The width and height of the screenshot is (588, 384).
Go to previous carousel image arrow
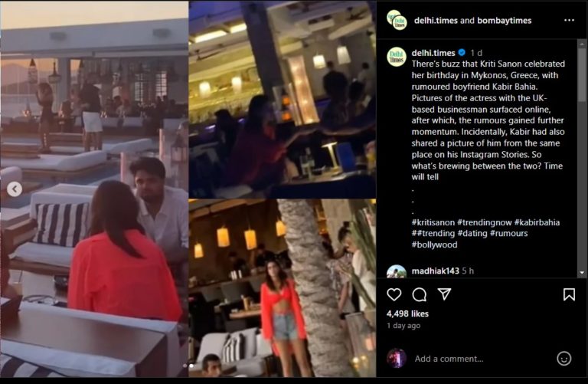pos(15,189)
